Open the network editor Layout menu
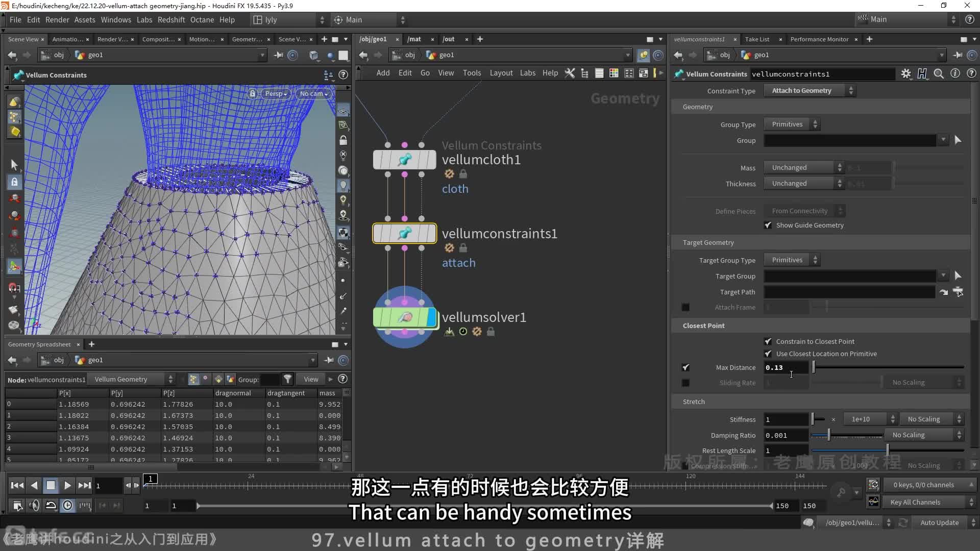The image size is (980, 551). tap(501, 73)
